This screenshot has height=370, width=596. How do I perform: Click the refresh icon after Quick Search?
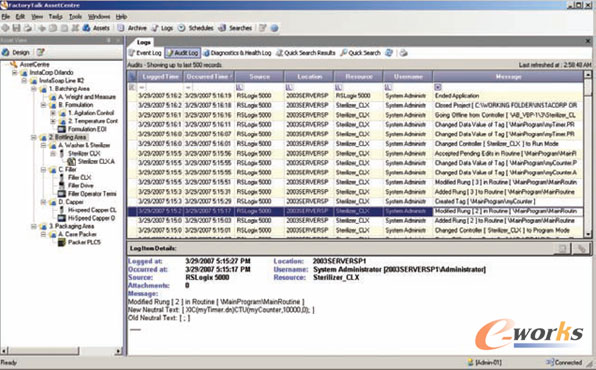(x=389, y=53)
